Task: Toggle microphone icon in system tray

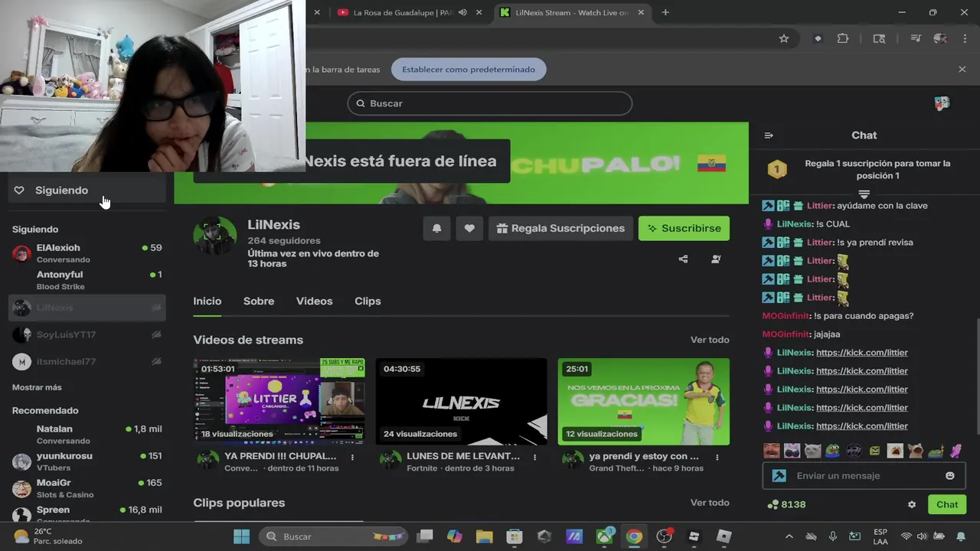Action: 833,536
